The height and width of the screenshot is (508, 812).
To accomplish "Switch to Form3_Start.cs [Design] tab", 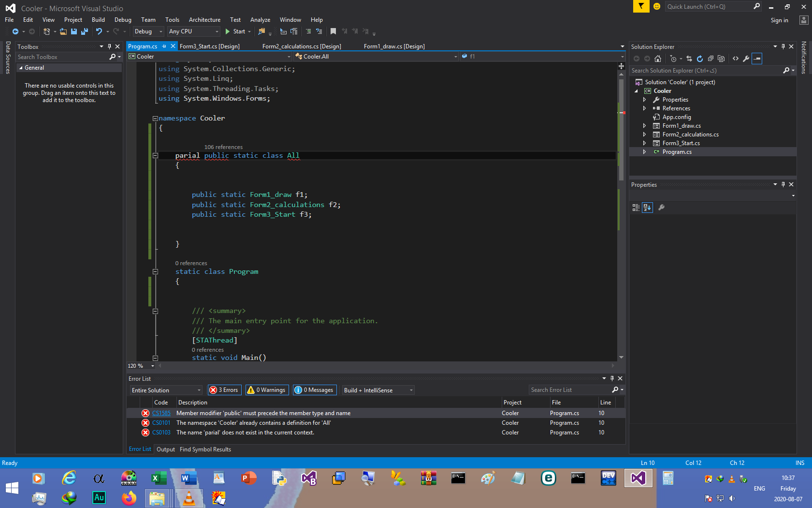I will click(210, 46).
